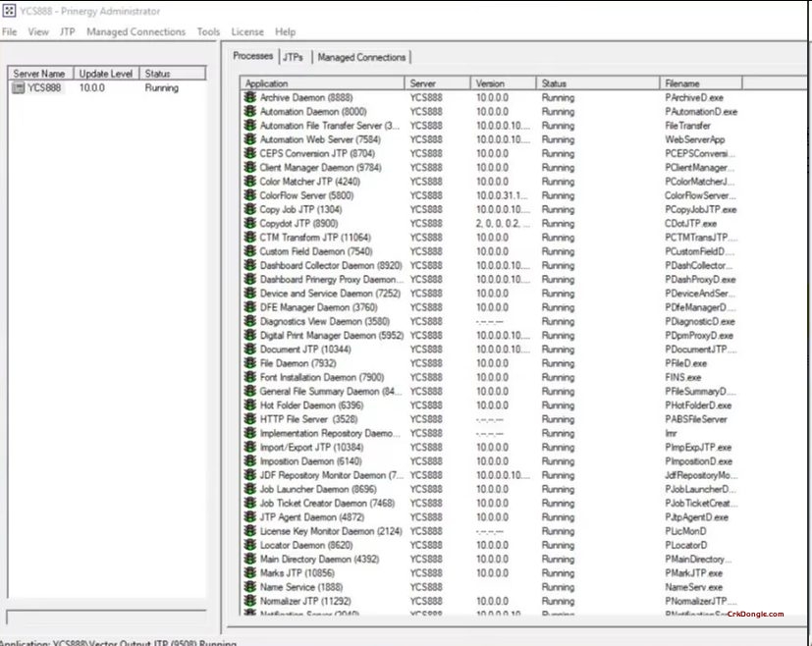Click the status icon beside HTTP File Server (3528)
Viewport: 812px width, 646px height.
(x=250, y=419)
